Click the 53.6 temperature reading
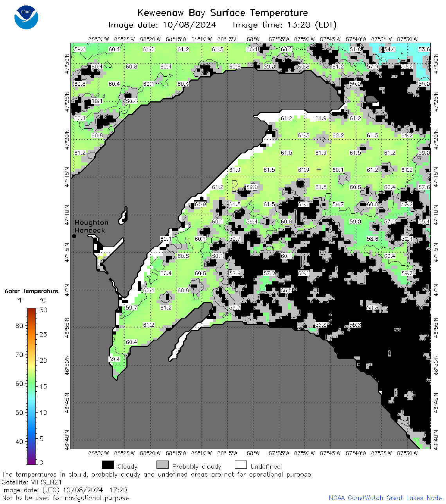The height and width of the screenshot is (504, 446). (x=424, y=49)
